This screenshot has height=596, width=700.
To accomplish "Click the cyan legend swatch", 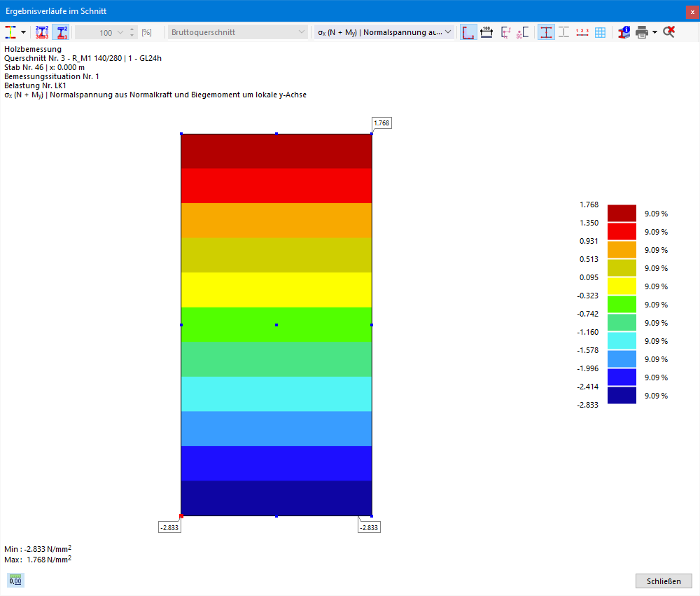I will pos(622,341).
